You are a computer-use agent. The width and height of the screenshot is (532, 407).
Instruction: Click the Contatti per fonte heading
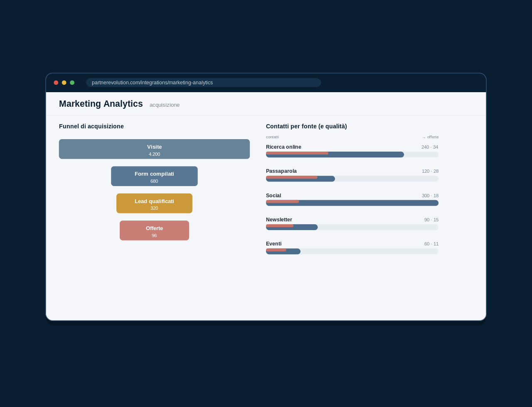[306, 126]
